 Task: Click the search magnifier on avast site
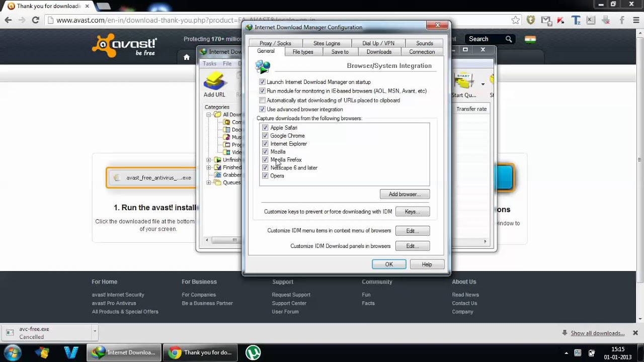point(509,39)
